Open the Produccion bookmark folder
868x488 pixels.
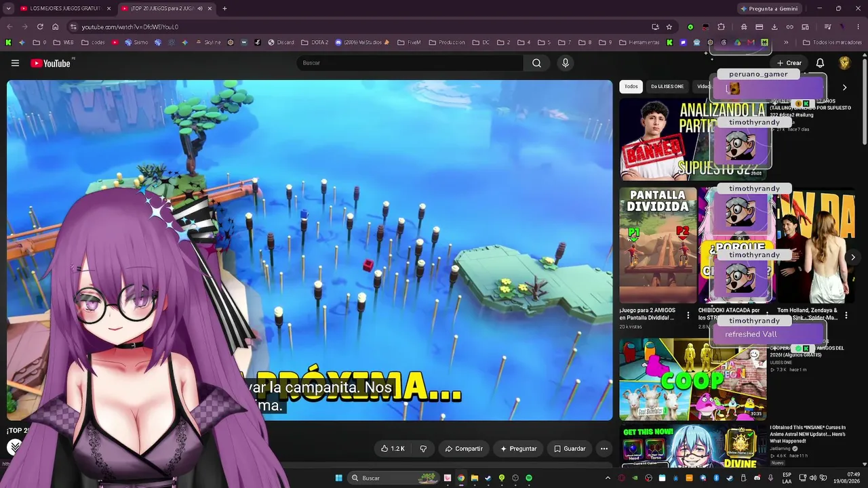click(x=447, y=42)
